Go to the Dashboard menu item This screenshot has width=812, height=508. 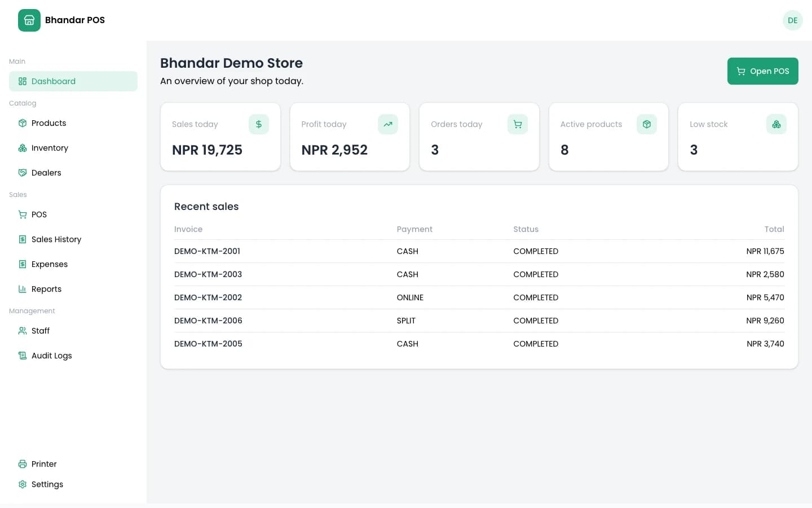(x=73, y=81)
